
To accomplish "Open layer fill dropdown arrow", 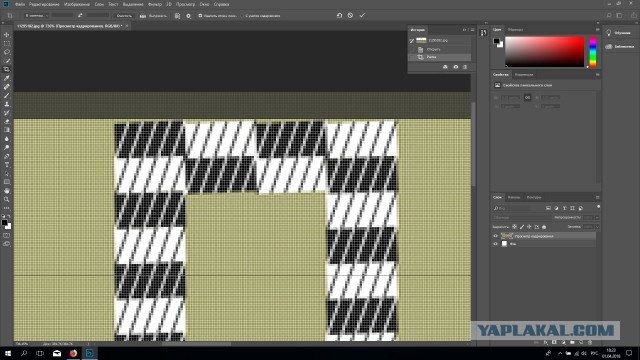I will (x=597, y=227).
